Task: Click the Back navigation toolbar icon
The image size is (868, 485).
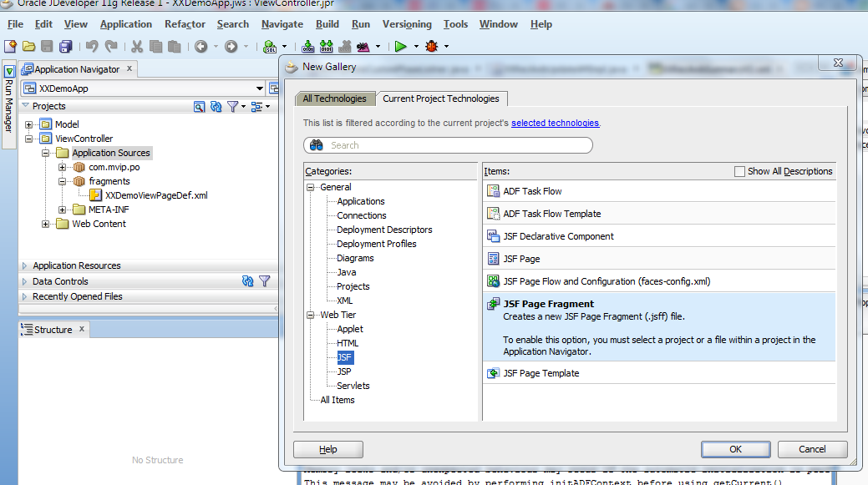Action: [x=200, y=47]
